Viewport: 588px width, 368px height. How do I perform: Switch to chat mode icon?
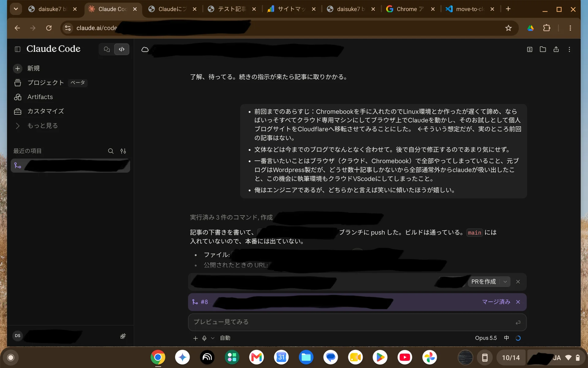107,49
